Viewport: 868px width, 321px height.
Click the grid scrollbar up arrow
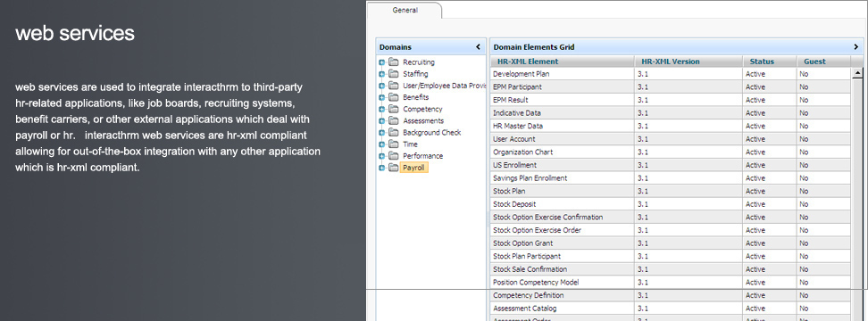pyautogui.click(x=857, y=73)
